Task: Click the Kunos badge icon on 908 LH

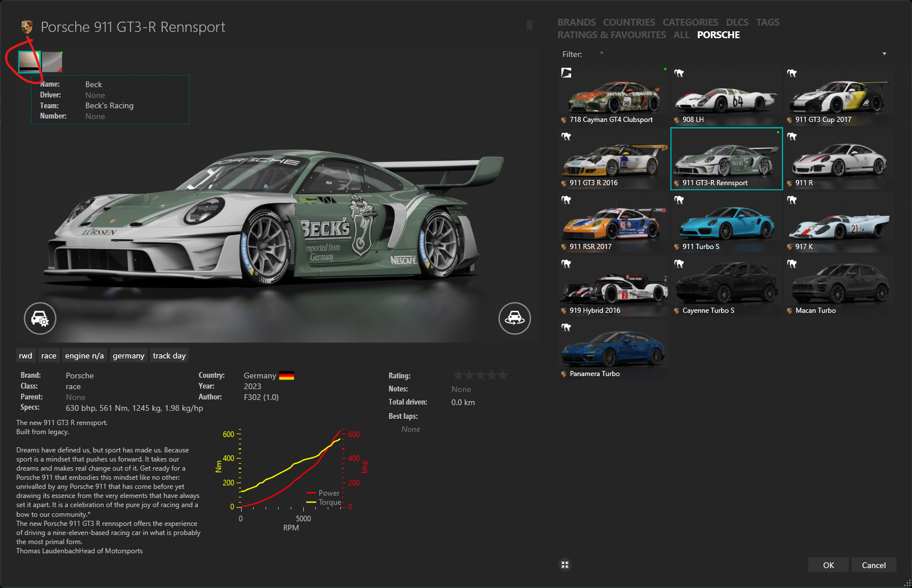Action: coord(679,73)
